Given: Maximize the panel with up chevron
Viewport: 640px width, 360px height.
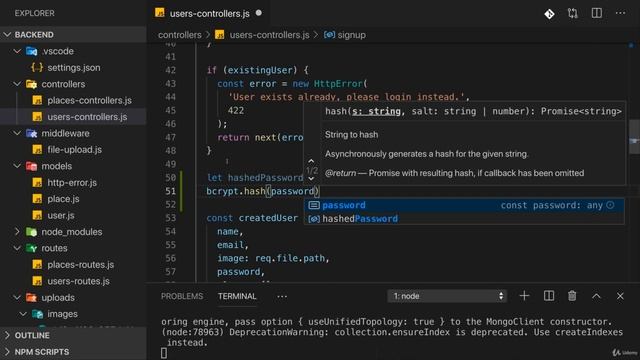Looking at the screenshot, I should [596, 296].
